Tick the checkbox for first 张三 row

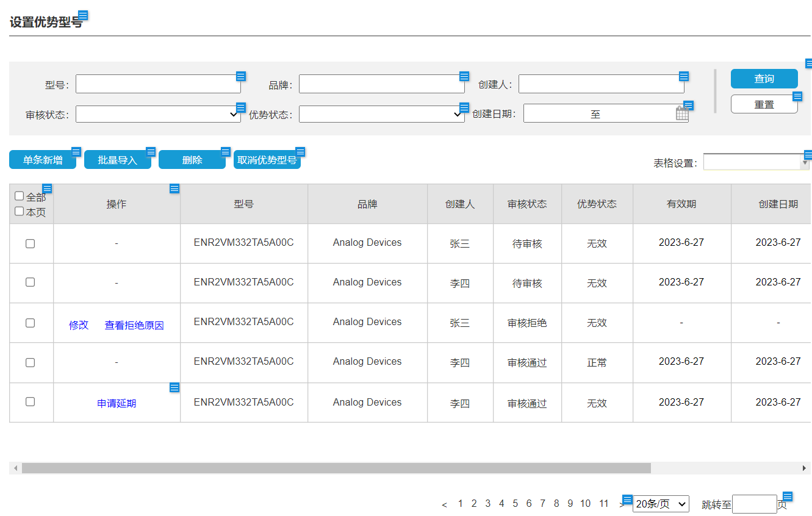click(30, 243)
